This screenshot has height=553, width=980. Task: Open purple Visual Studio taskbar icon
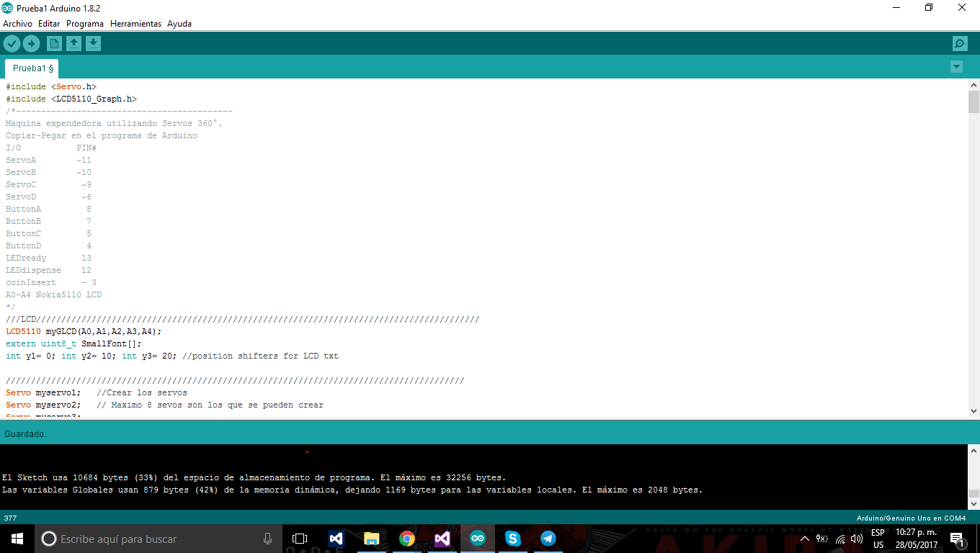(442, 539)
